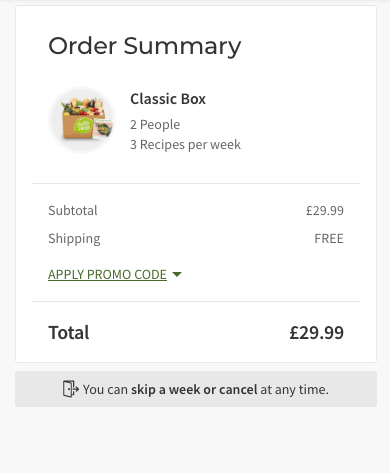Click the skip a week or cancel text
Viewport: 390px width, 473px height.
point(194,389)
